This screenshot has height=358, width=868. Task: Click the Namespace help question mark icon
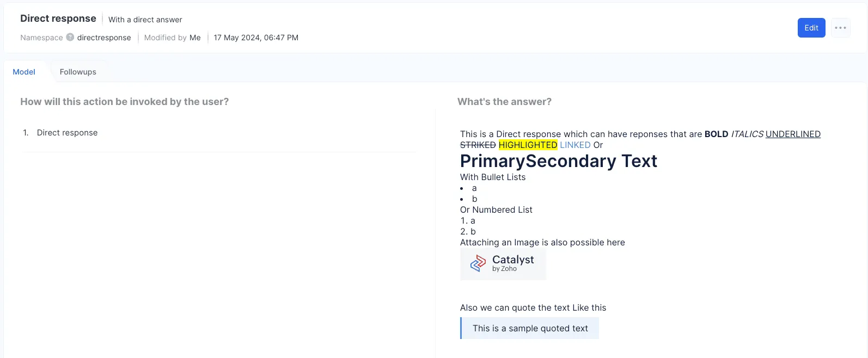(70, 38)
